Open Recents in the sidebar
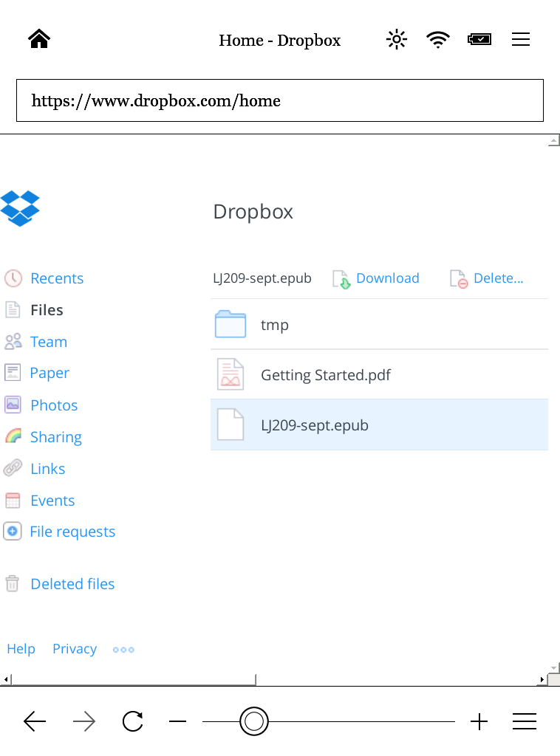 tap(57, 278)
